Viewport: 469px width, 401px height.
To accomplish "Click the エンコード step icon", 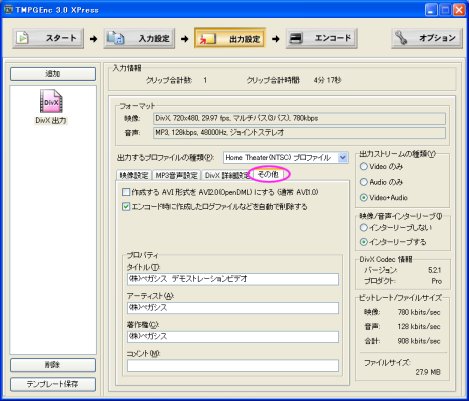I will [x=296, y=38].
